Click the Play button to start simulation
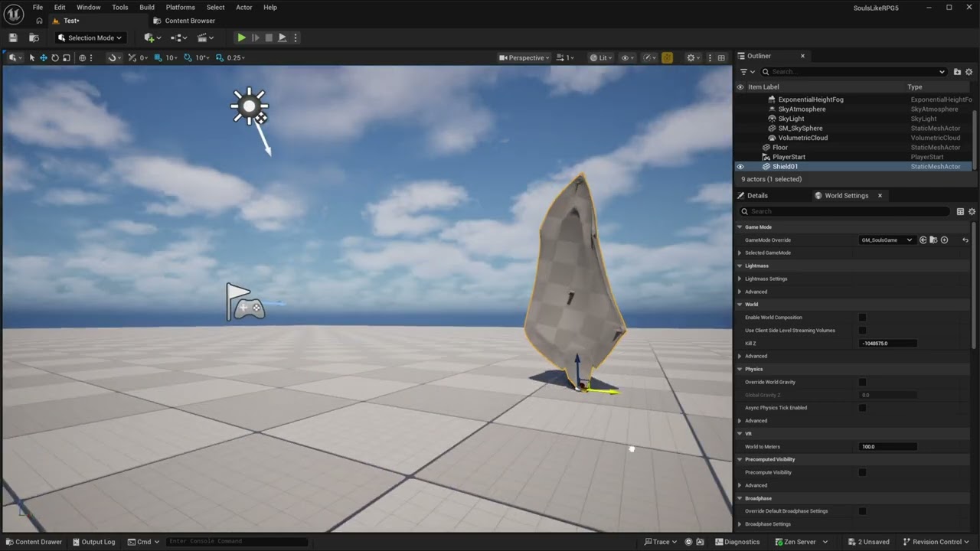Screen dimensions: 980x551 [x=241, y=37]
